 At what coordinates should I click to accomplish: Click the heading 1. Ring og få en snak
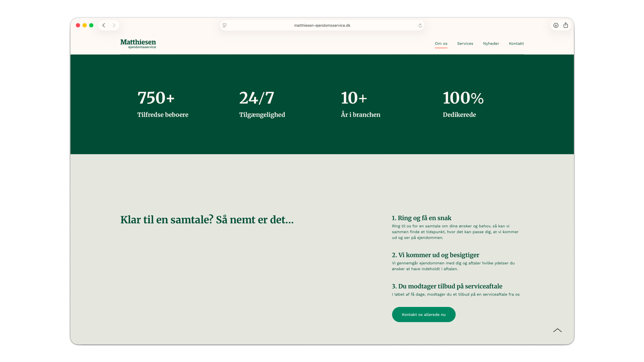click(421, 218)
